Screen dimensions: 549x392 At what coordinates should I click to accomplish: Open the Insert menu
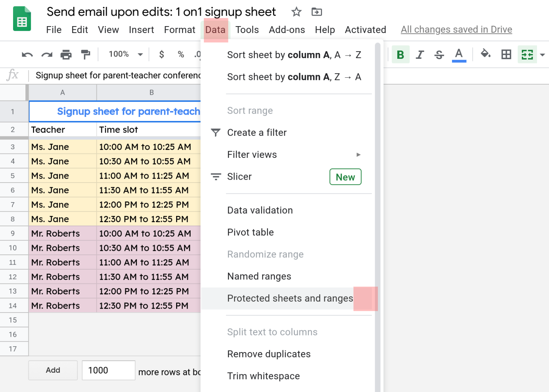pyautogui.click(x=141, y=30)
